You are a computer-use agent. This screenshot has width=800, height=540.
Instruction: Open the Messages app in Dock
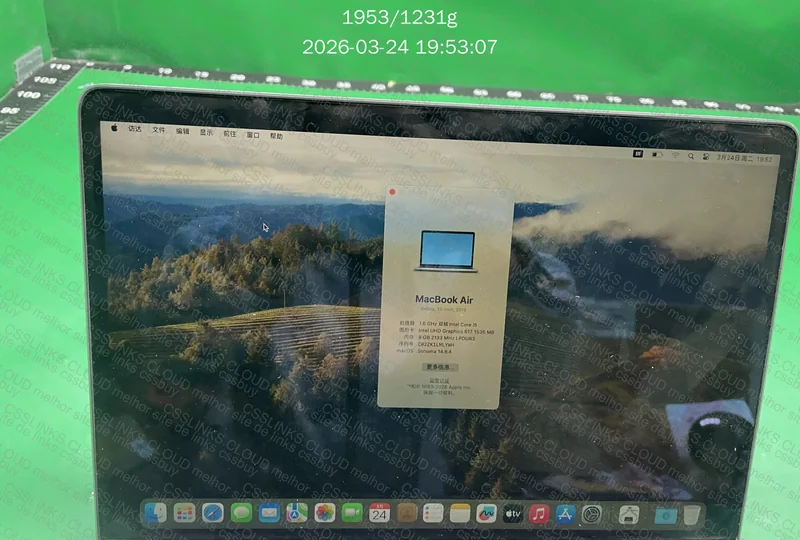pyautogui.click(x=241, y=512)
